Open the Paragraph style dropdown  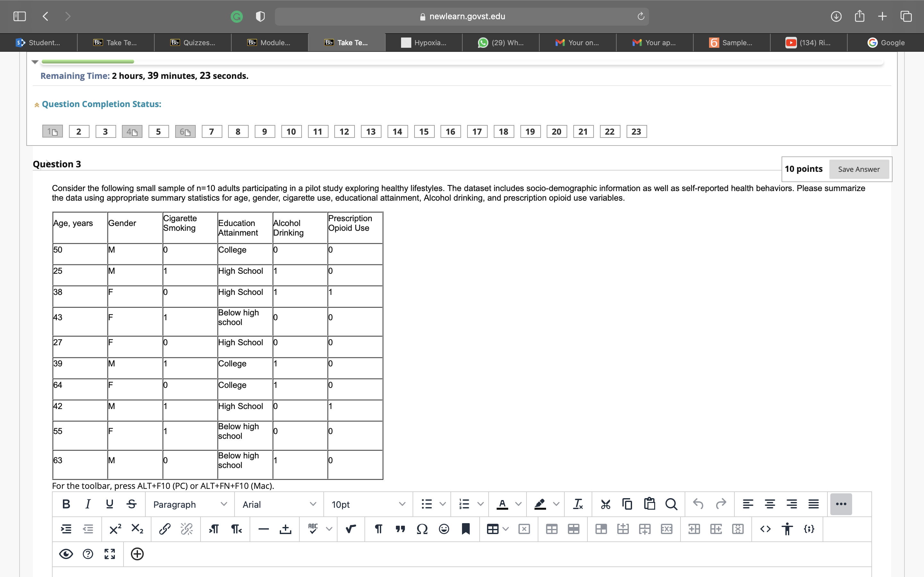coord(190,504)
